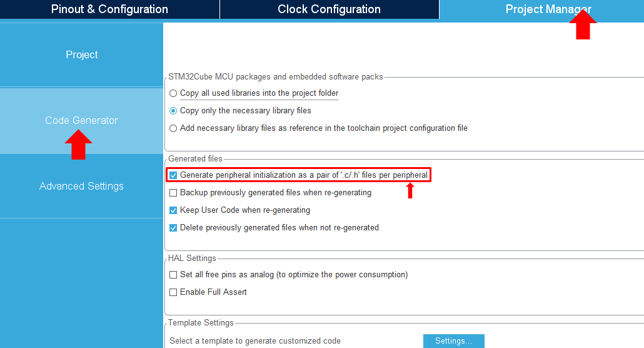Enable Backup previously generated files checkbox

pyautogui.click(x=174, y=193)
